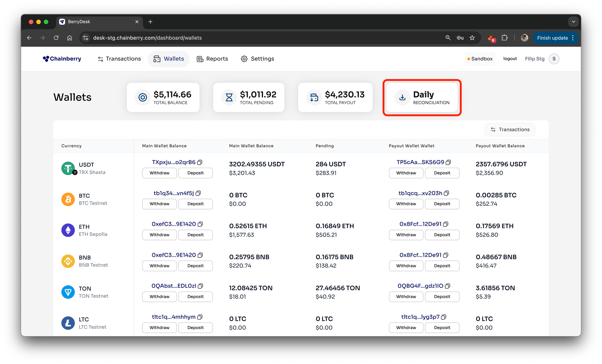Open Chrome menu next to Finish update

click(573, 38)
